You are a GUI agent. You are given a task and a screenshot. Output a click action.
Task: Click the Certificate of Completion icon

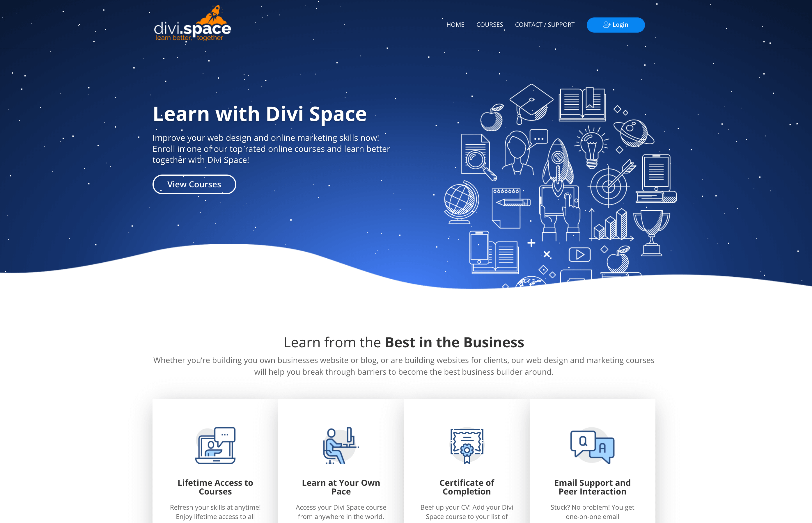click(x=466, y=444)
